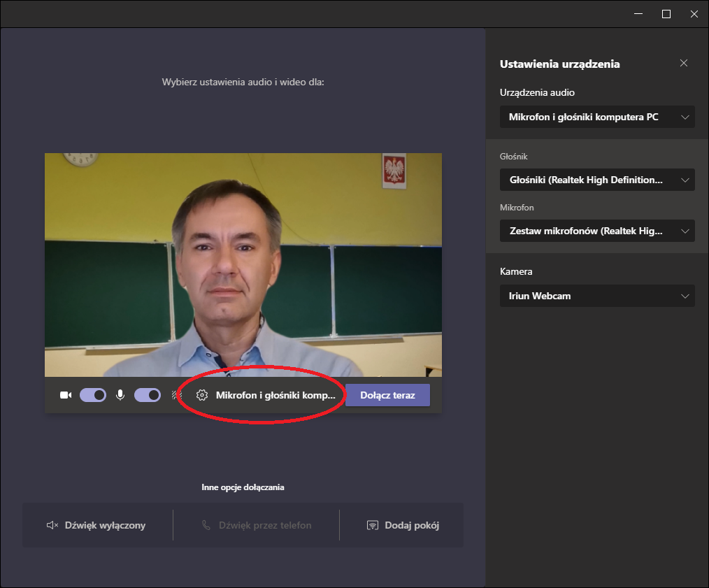Close the Ustawienia urządzenia panel
Screen dimensions: 709x588
pos(684,64)
